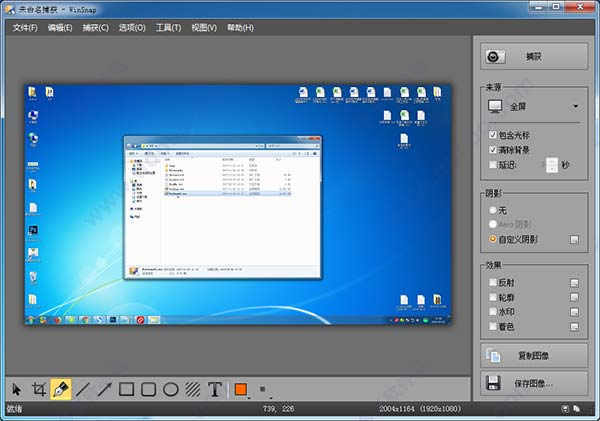Open the 反射 effect settings button
The height and width of the screenshot is (421, 600).
574,283
